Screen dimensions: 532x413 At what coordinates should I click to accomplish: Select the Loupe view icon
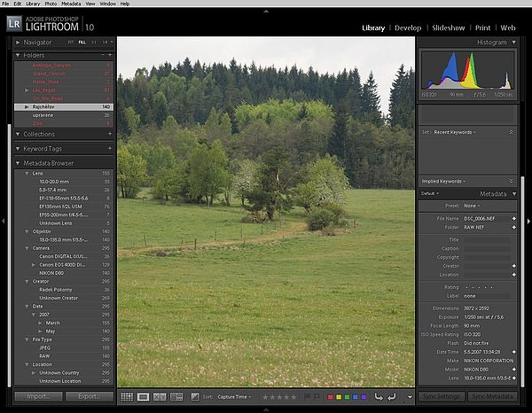(x=144, y=397)
